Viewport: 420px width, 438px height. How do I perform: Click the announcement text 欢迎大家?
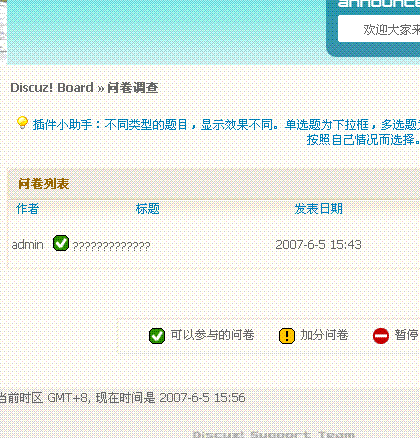[391, 30]
